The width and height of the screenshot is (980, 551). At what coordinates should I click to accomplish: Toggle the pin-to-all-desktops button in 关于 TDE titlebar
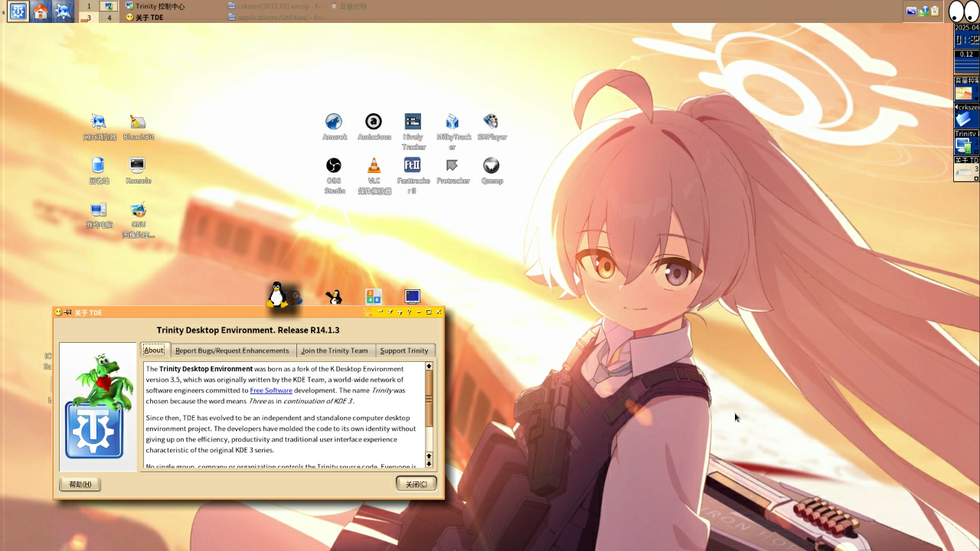pyautogui.click(x=67, y=312)
